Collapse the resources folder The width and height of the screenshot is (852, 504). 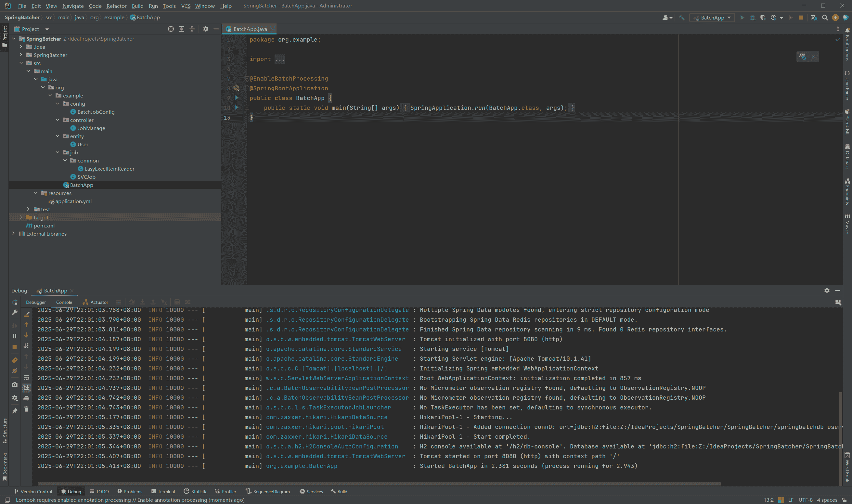point(36,193)
